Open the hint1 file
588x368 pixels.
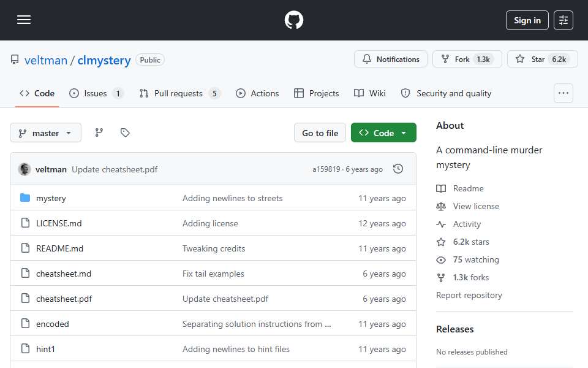(45, 349)
